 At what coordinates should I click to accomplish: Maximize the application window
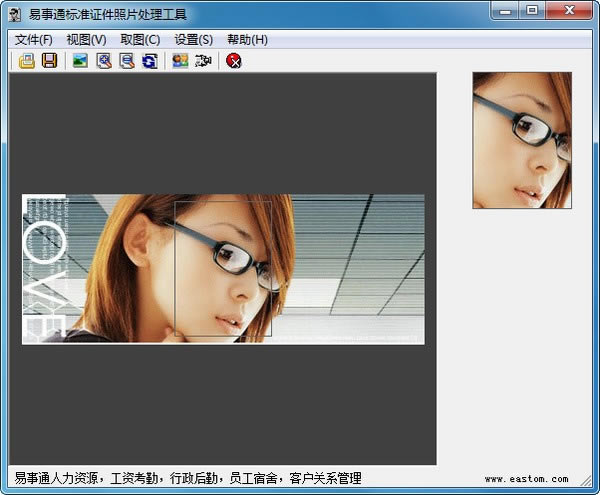[x=532, y=11]
